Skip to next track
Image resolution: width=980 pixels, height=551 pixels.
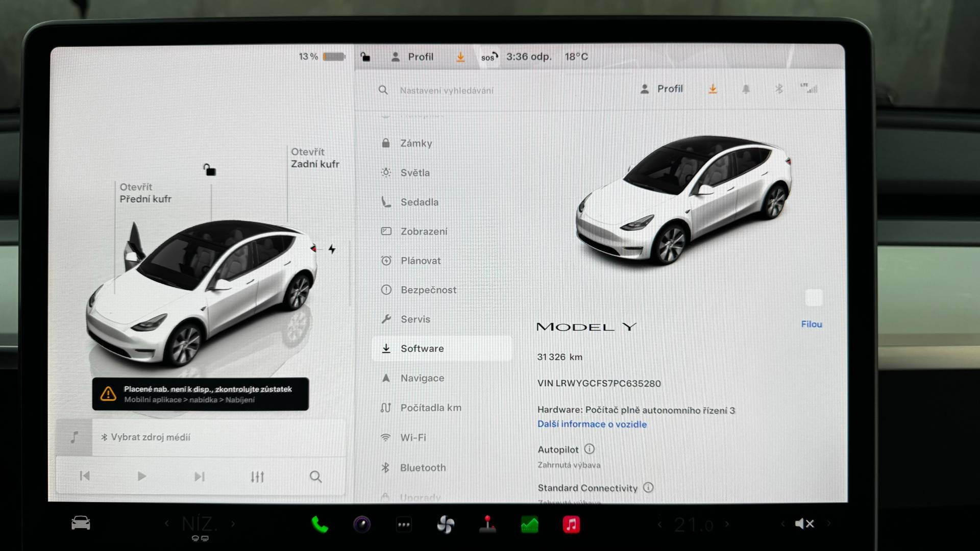point(200,477)
